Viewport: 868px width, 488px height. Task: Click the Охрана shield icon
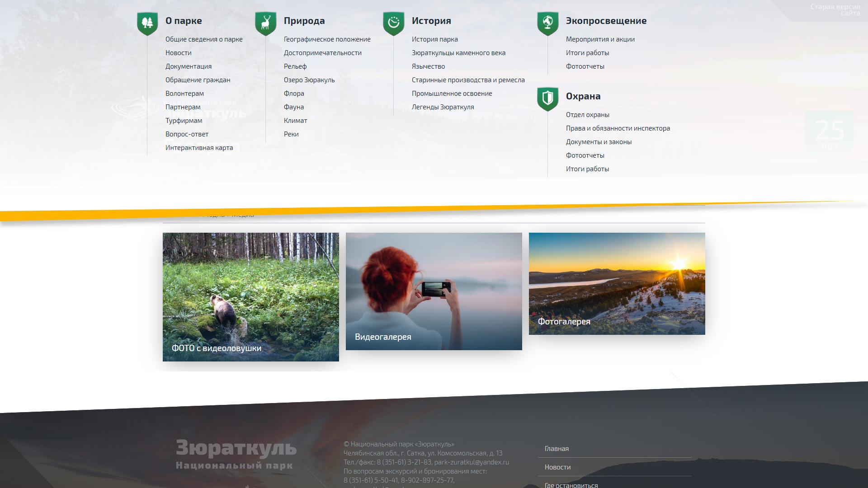point(548,98)
